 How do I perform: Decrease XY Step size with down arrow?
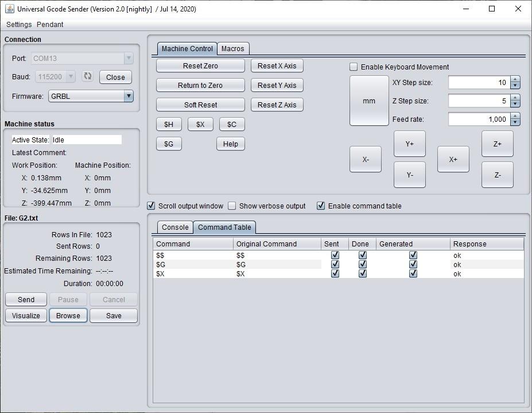(515, 86)
